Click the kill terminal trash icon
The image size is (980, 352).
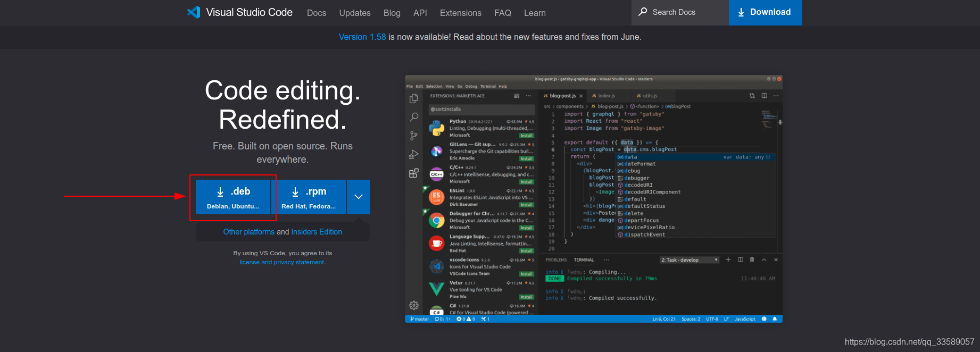tap(752, 259)
